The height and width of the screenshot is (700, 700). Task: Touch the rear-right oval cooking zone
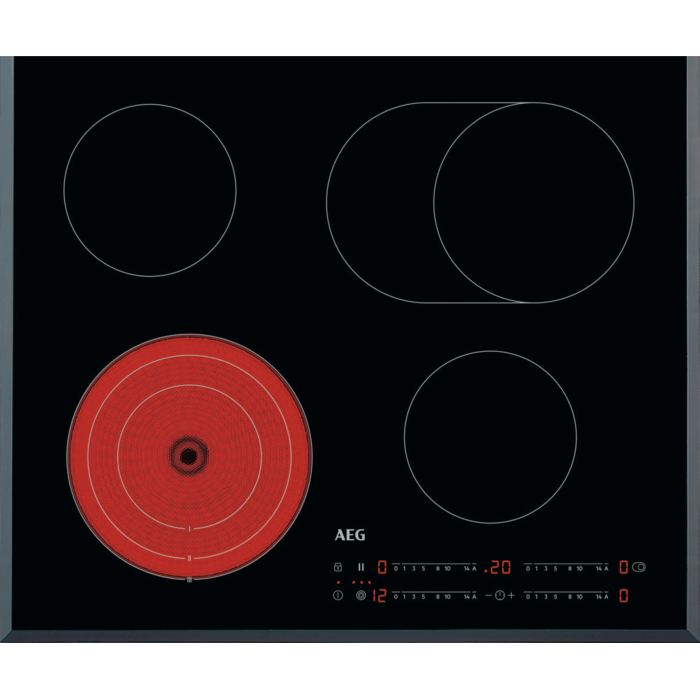click(x=480, y=202)
